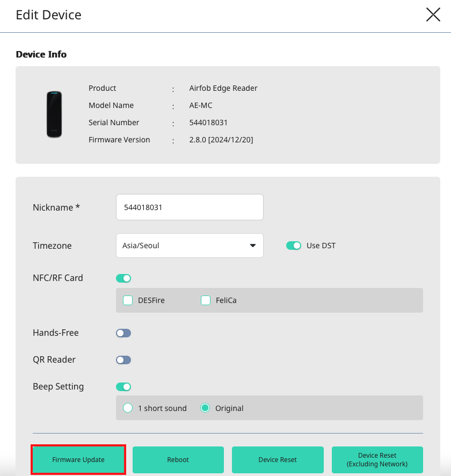
Task: Choose the Original beep radio button
Action: [x=205, y=408]
